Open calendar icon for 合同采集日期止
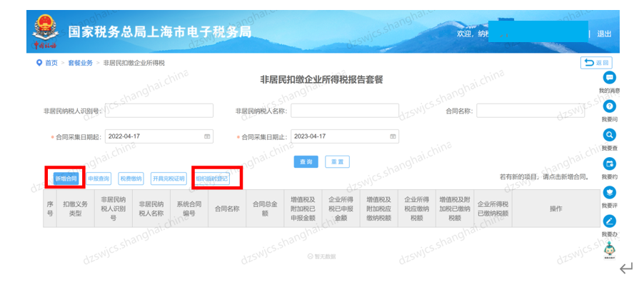The image size is (644, 282). pos(393,136)
